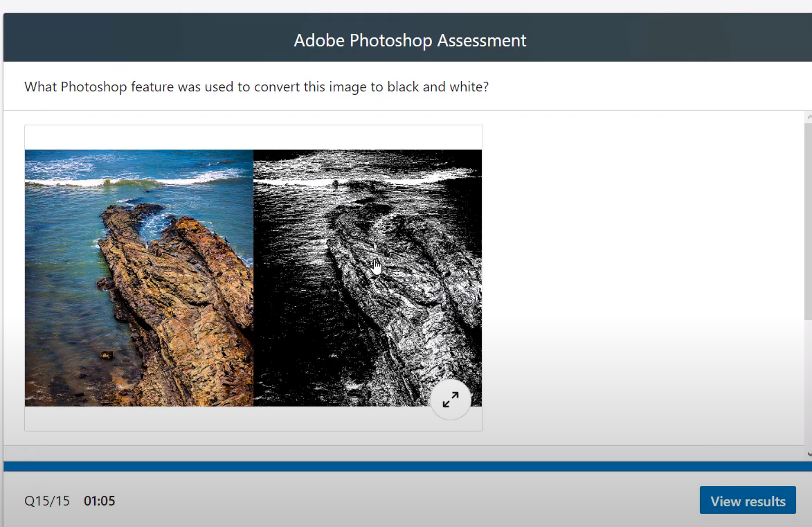Click the before-and-after comparison image
This screenshot has width=812, height=527.
(x=253, y=277)
